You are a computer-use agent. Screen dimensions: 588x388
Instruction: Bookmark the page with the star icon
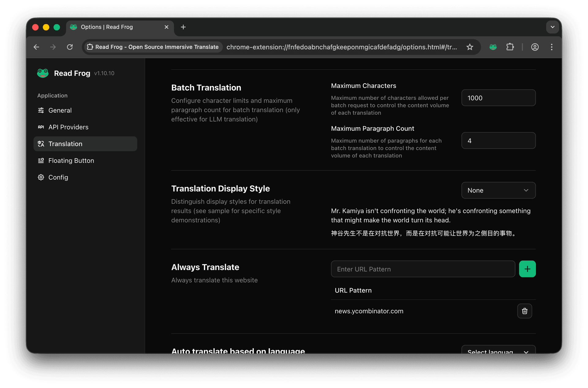(469, 47)
